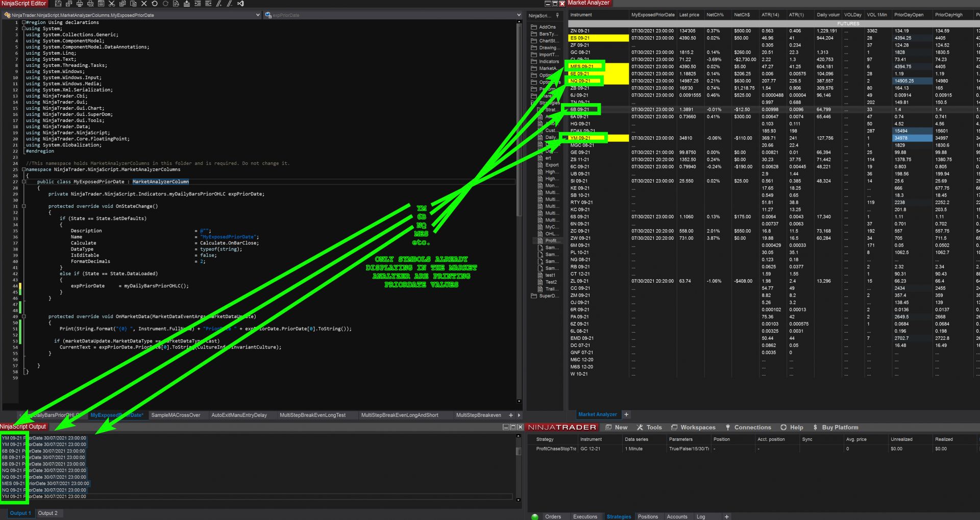Image resolution: width=980 pixels, height=520 pixels.
Task: Sort the Market Analyzer by the Instrument column
Action: pyautogui.click(x=598, y=15)
